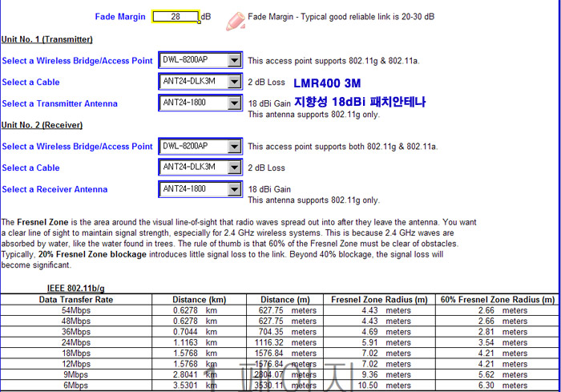This screenshot has width=561, height=392.
Task: Click the Distance (km) column header
Action: coord(200,300)
